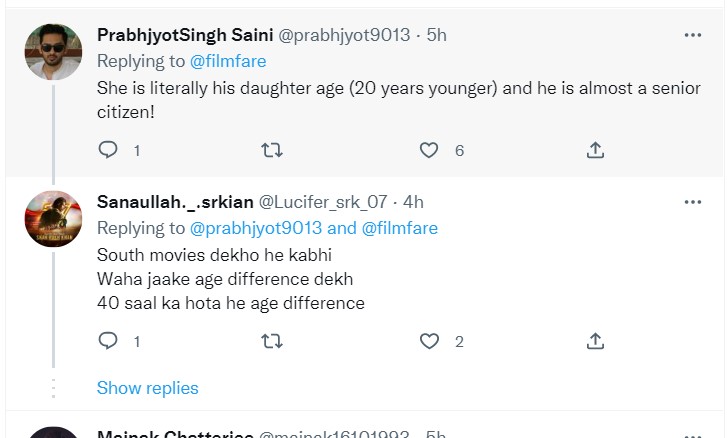Like the tweet with 6 likes

point(429,150)
